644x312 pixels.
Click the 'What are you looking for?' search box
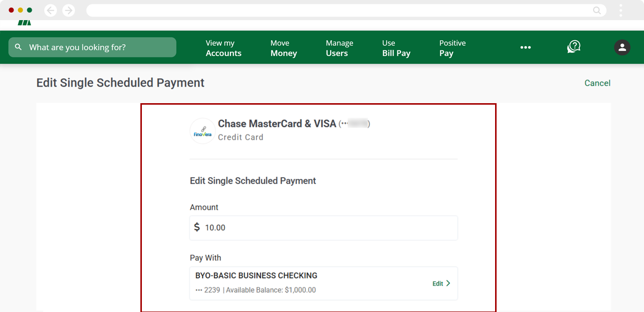pyautogui.click(x=92, y=47)
